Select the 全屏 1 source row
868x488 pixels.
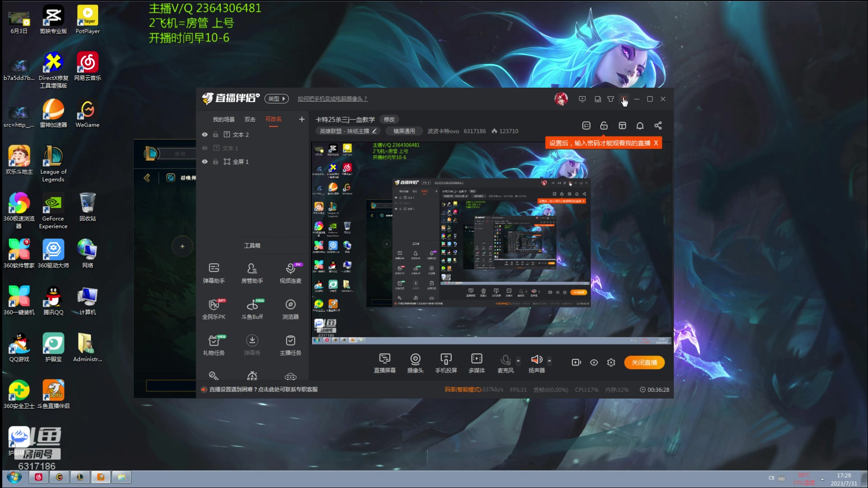(253, 162)
